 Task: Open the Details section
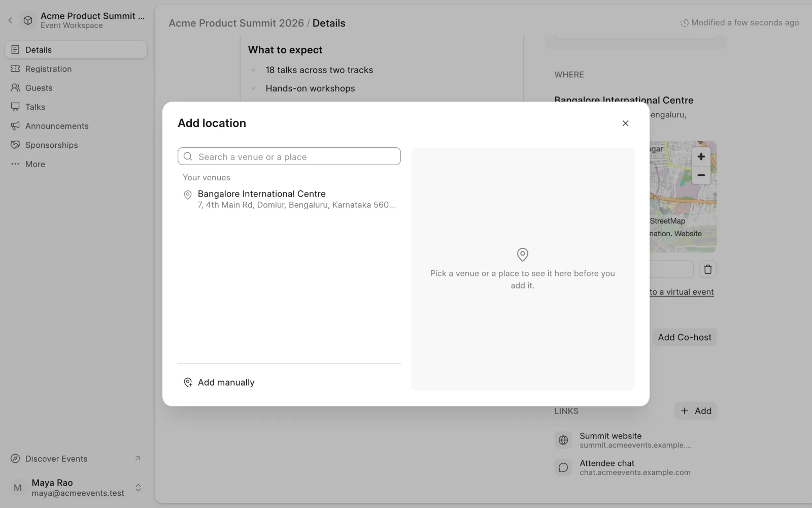point(76,50)
